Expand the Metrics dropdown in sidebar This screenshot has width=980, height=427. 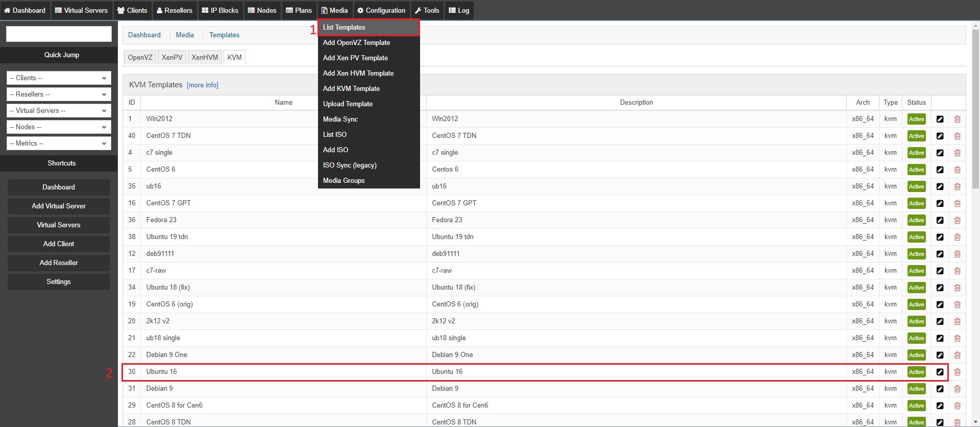point(59,144)
